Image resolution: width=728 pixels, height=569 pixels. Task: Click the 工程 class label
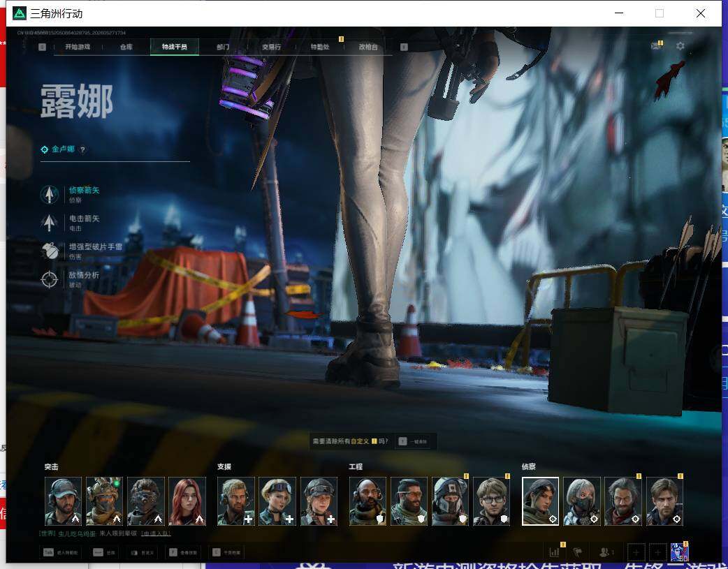tap(356, 467)
